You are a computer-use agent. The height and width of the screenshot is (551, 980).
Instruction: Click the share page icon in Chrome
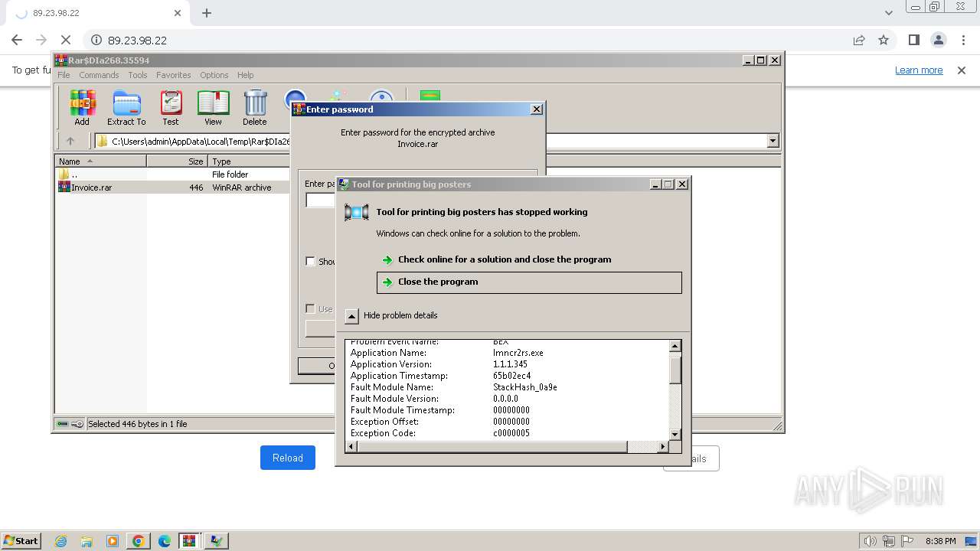pyautogui.click(x=859, y=40)
